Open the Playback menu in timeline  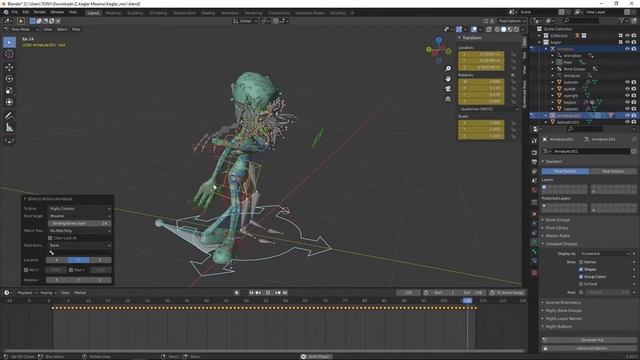[27, 293]
